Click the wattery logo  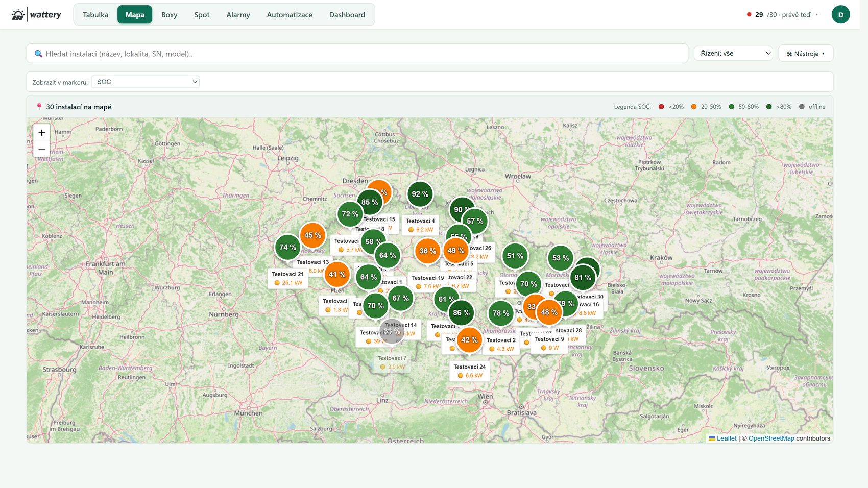click(36, 15)
